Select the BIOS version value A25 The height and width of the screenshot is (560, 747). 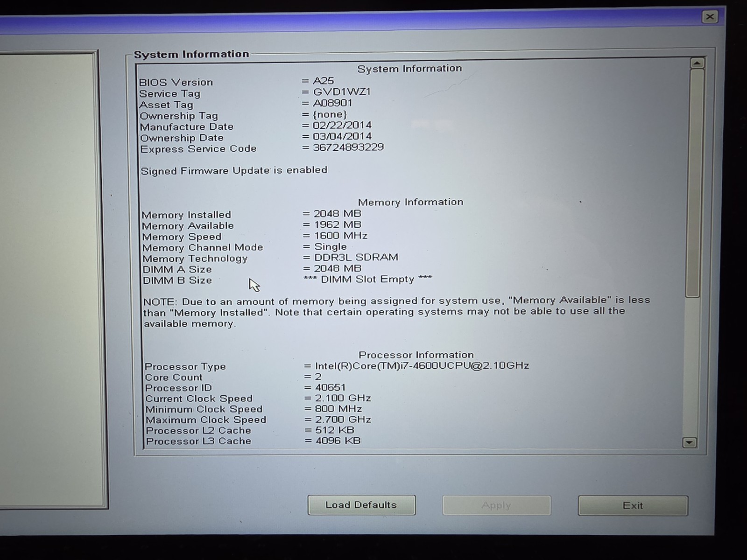[323, 81]
